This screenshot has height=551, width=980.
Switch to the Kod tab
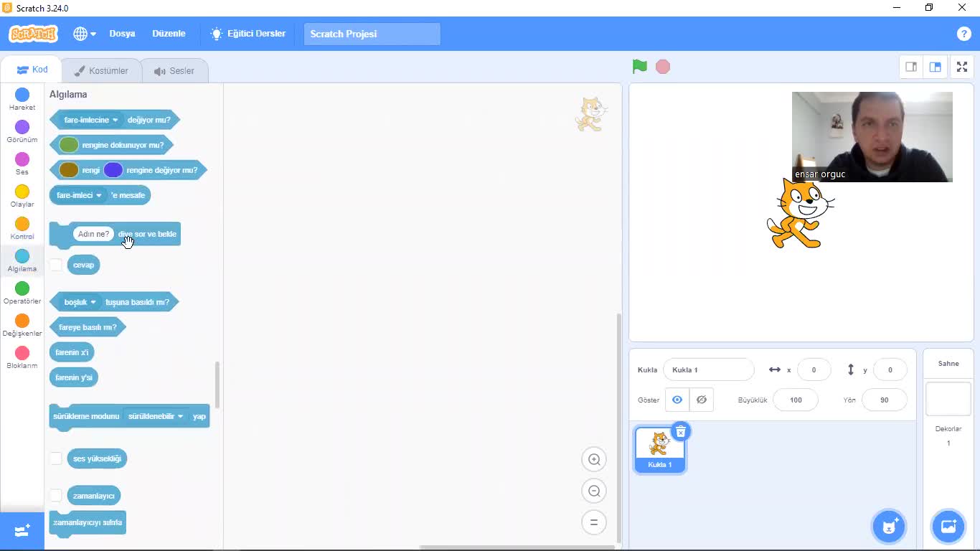click(x=32, y=70)
